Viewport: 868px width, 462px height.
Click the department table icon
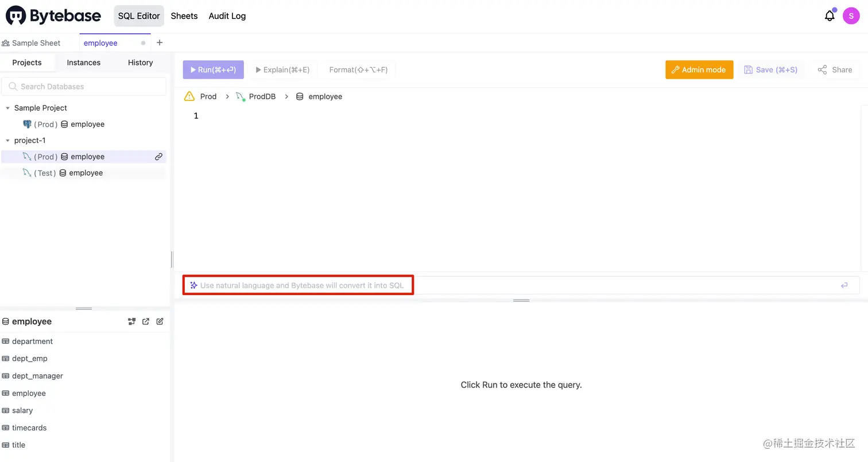coord(6,341)
